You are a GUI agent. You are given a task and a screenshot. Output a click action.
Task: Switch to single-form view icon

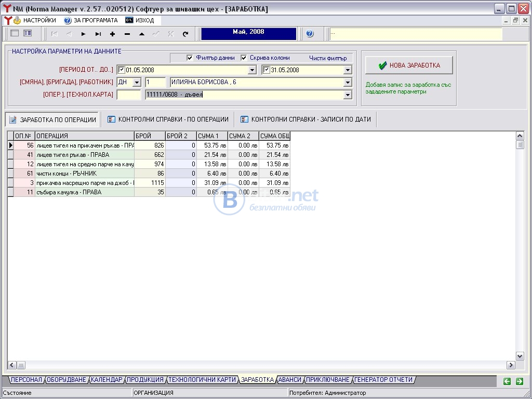click(x=15, y=33)
